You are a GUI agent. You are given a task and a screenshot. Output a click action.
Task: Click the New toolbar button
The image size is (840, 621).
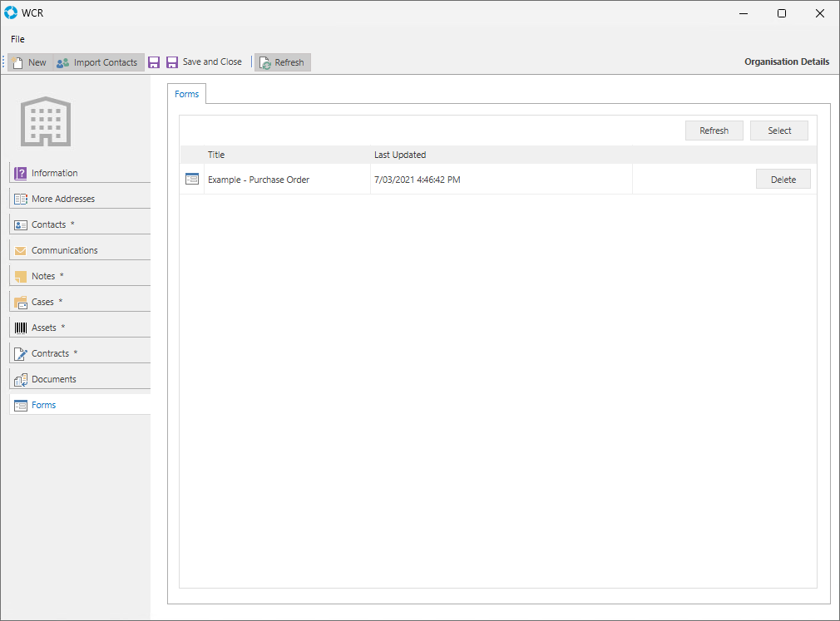coord(29,62)
